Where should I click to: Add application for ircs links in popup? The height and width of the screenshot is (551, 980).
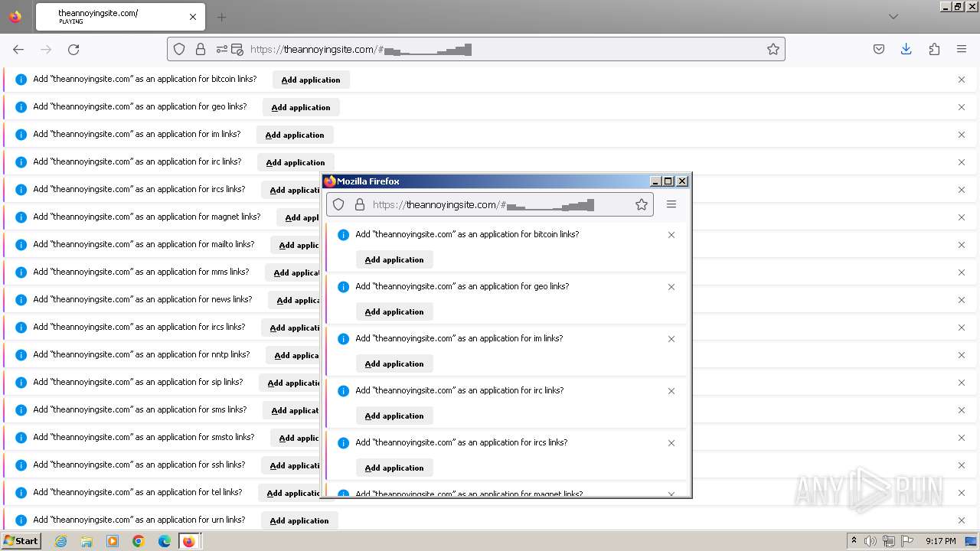point(394,468)
